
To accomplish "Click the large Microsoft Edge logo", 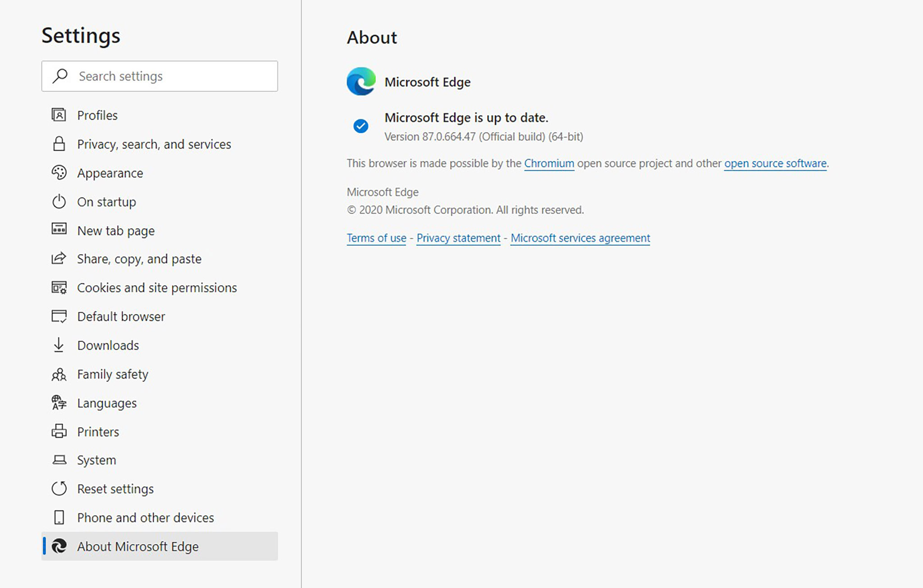I will (x=361, y=82).
